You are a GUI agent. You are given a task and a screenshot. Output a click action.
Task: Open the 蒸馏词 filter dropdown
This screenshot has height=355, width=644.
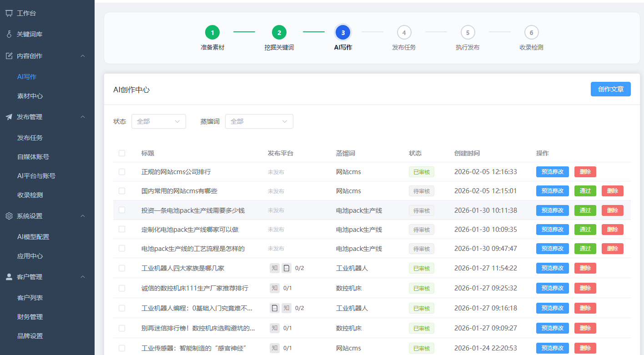point(259,121)
